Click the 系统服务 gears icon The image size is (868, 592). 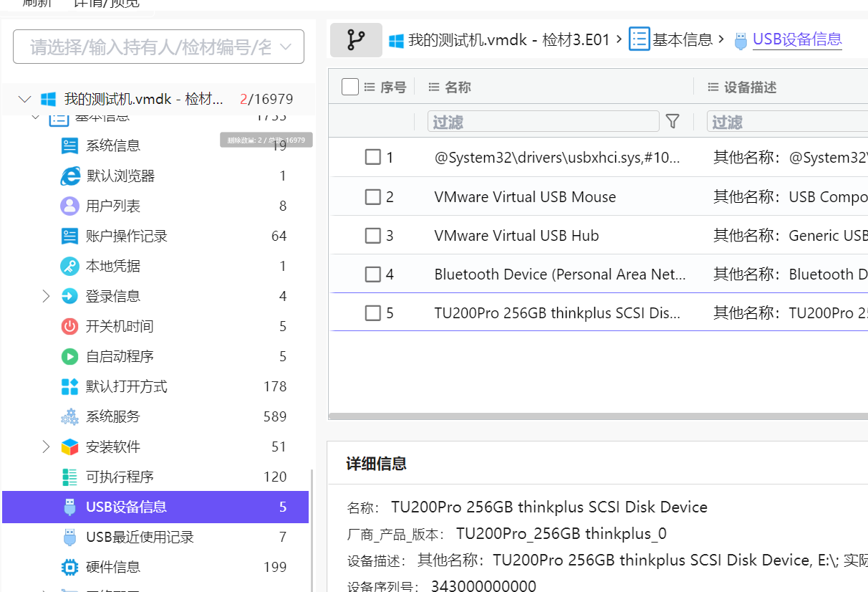(69, 416)
